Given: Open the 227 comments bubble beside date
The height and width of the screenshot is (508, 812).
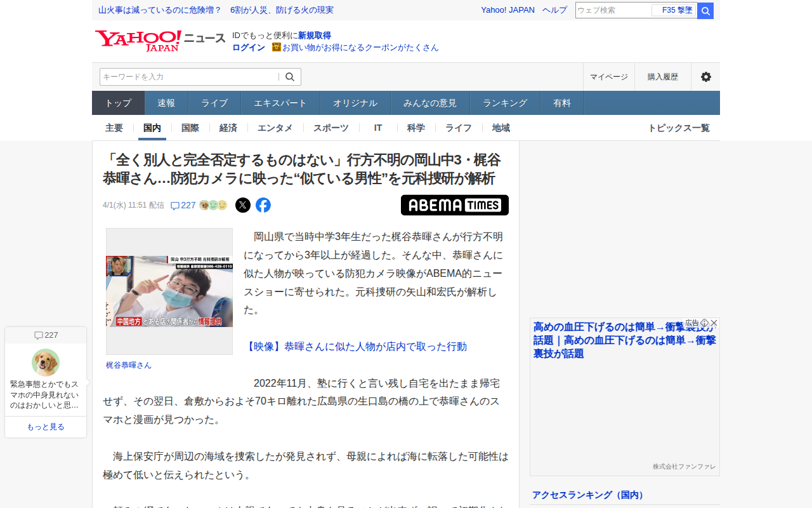Looking at the screenshot, I should point(183,205).
